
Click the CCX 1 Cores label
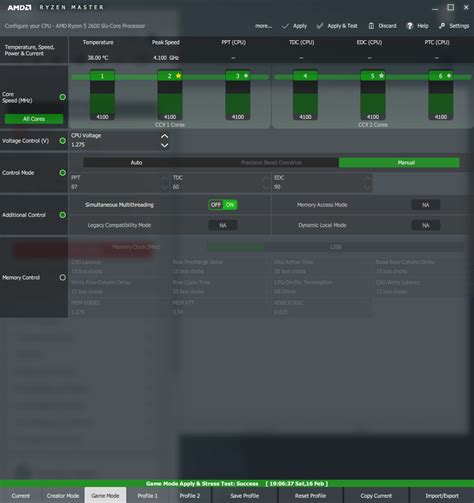170,125
